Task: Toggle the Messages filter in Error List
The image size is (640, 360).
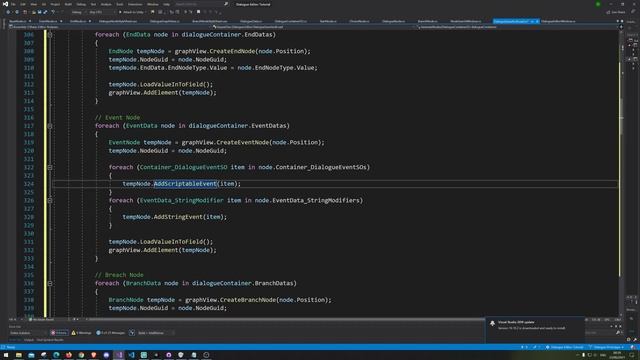Action: (110, 333)
